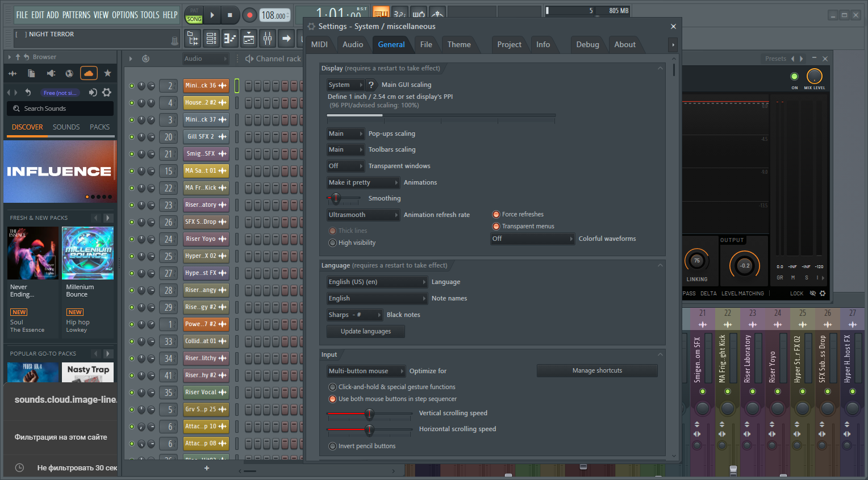Click the undo arrow in Sounds browser
Screen dimensions: 868x480
(28, 93)
